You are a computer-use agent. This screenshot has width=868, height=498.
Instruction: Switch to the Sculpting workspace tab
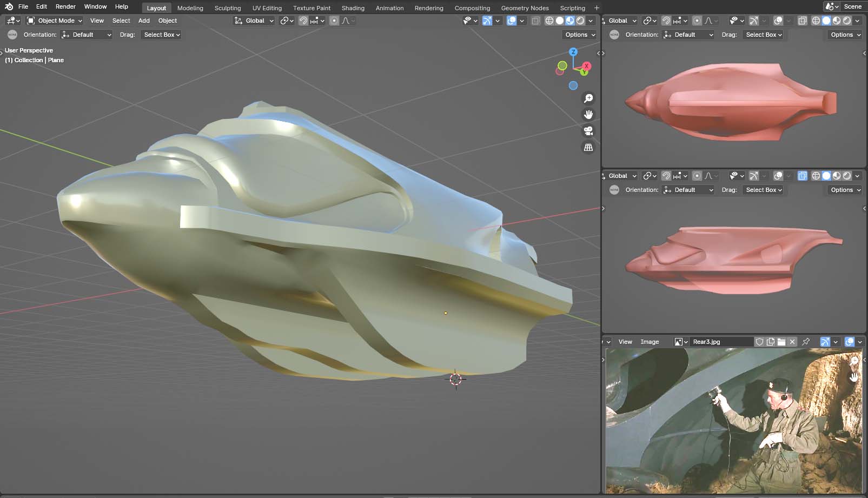point(228,8)
